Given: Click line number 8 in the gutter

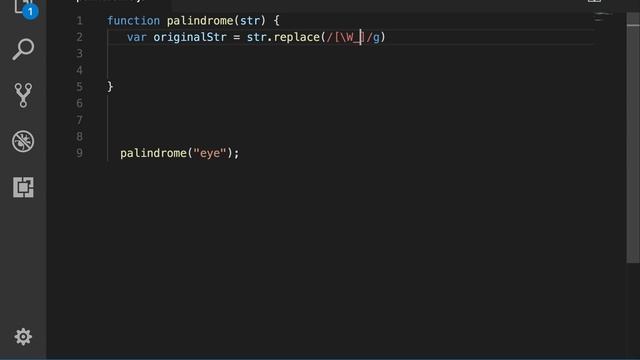Looking at the screenshot, I should (x=79, y=136).
